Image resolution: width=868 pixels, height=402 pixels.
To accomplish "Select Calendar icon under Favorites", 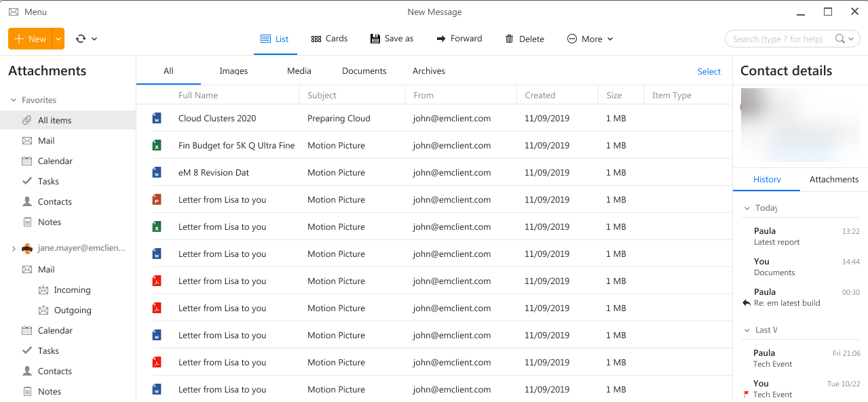I will (x=27, y=161).
